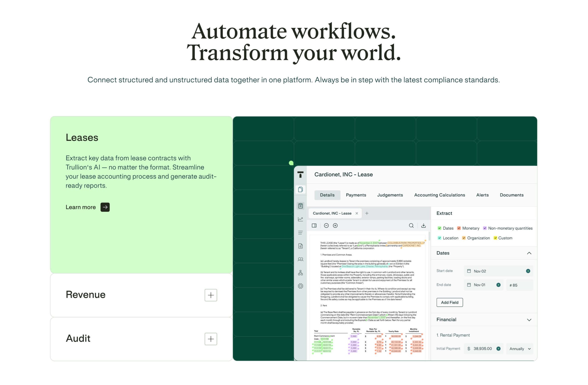588x385 pixels.
Task: Click the # 85 field
Action: [520, 285]
